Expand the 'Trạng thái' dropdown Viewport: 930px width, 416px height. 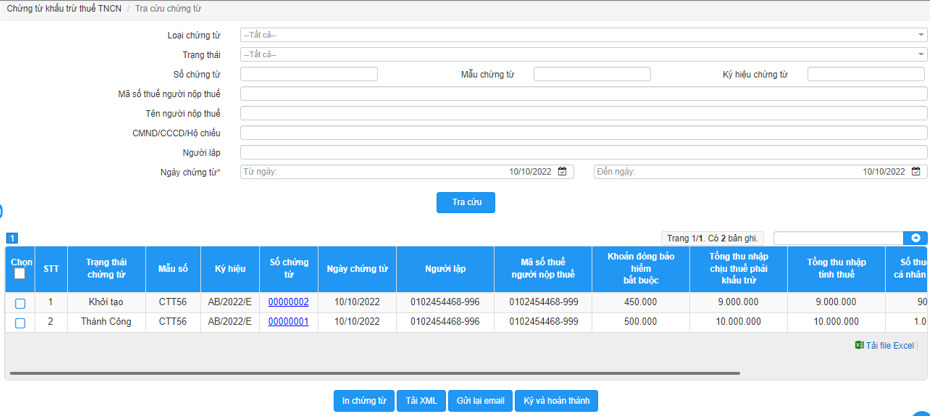(x=583, y=54)
